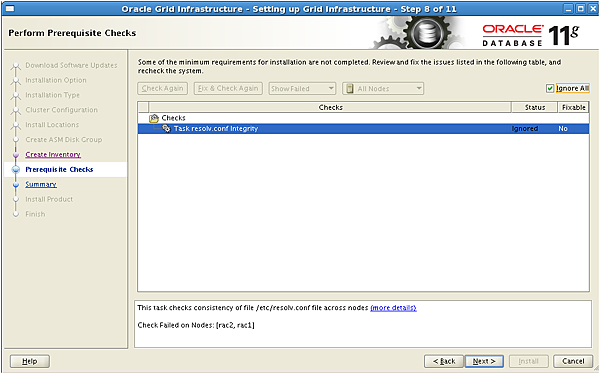Click the Finish step in sidebar
The width and height of the screenshot is (600, 374).
tap(35, 214)
